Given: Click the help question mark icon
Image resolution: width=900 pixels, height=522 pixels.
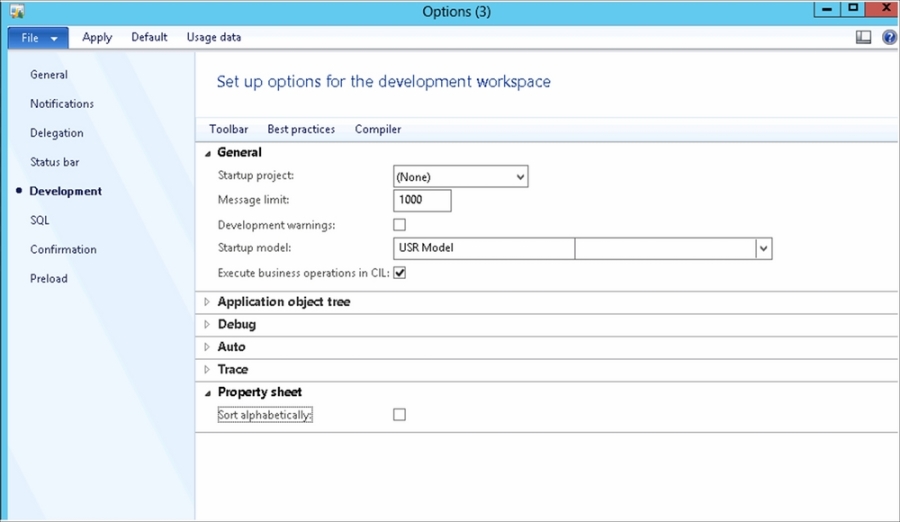Looking at the screenshot, I should (889, 37).
